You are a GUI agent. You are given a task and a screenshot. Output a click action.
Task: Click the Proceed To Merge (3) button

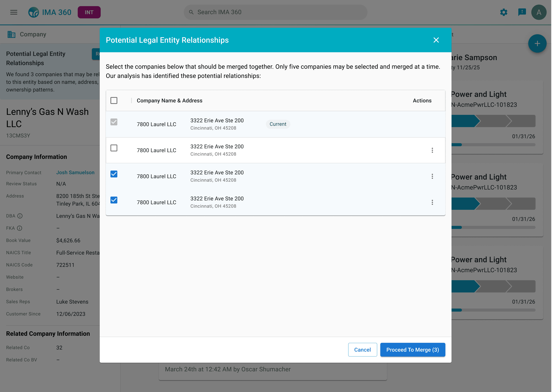412,350
